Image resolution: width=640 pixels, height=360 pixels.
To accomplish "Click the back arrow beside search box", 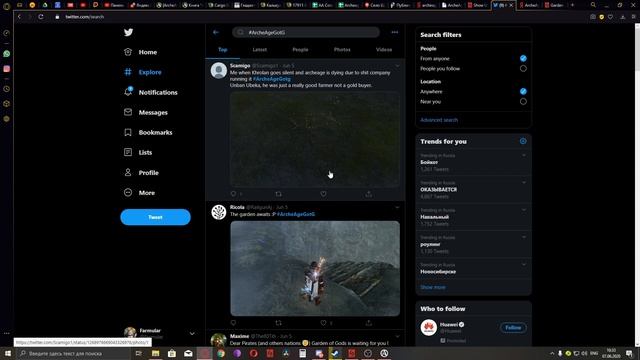I will click(216, 32).
